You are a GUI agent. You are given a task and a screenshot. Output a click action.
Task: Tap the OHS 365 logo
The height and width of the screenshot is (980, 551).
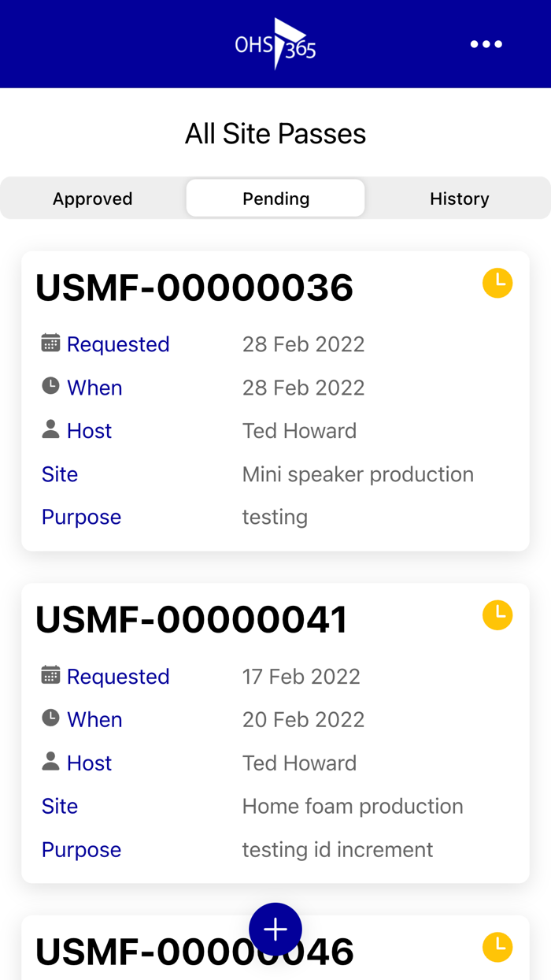(x=275, y=44)
